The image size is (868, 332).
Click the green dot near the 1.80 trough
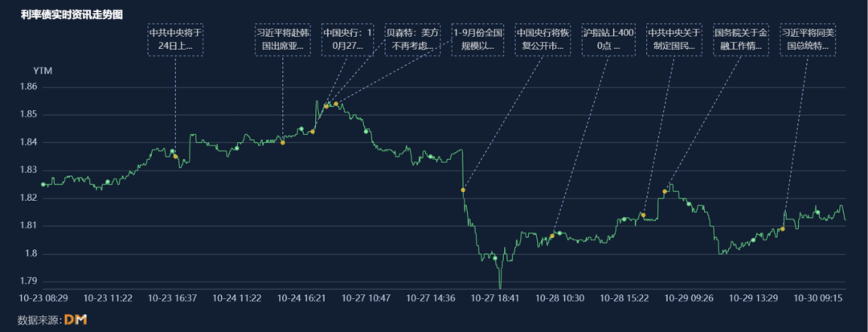tap(495, 258)
